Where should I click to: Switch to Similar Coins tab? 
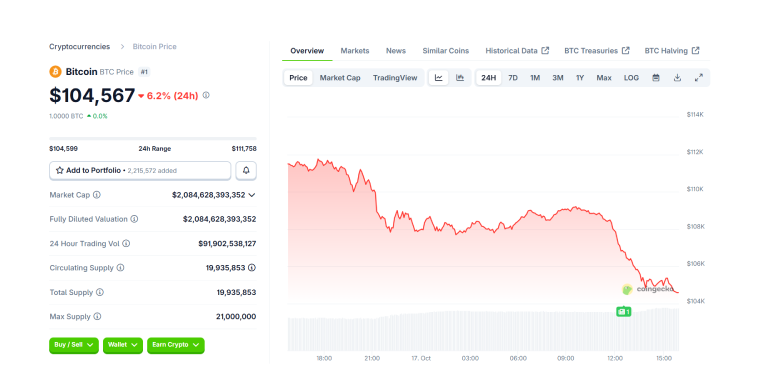[x=446, y=50]
